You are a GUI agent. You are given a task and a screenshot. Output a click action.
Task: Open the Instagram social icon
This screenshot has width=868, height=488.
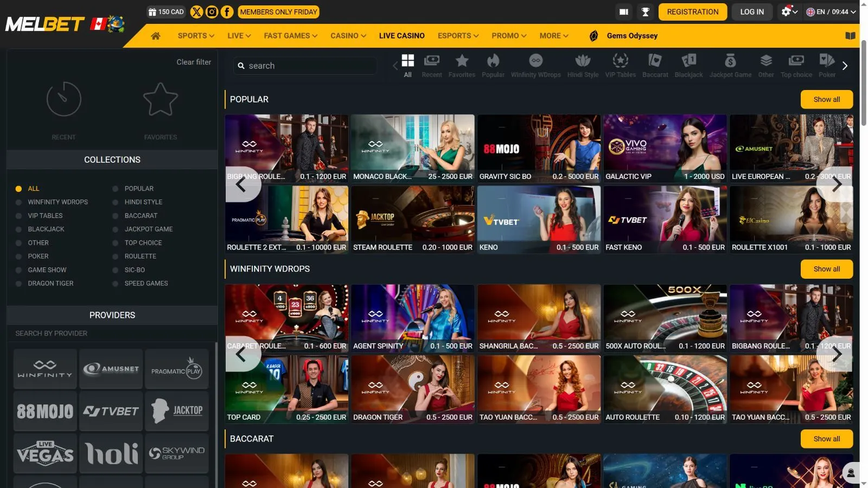click(212, 12)
